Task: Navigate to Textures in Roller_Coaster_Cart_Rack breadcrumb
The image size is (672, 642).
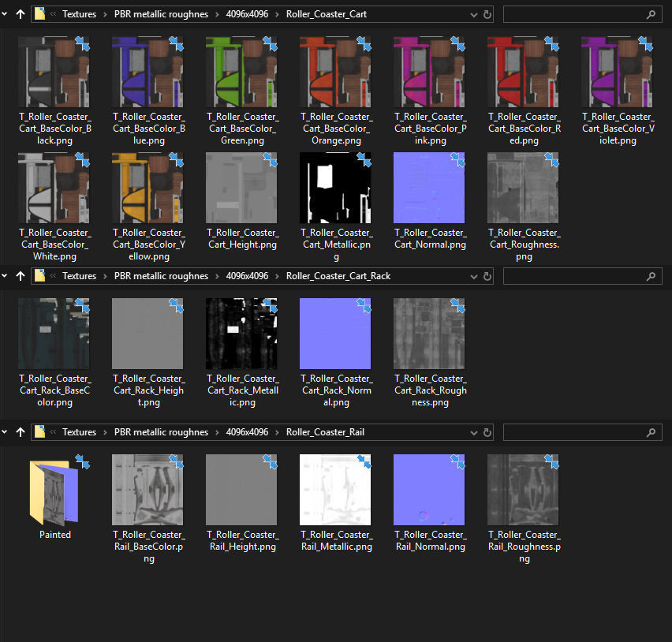Action: [80, 276]
